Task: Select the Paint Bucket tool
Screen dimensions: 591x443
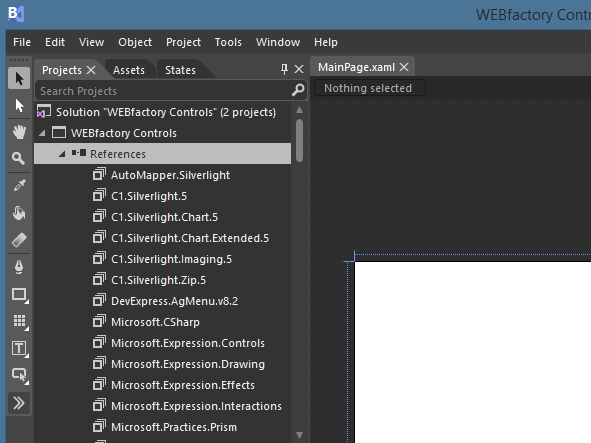Action: pyautogui.click(x=19, y=213)
